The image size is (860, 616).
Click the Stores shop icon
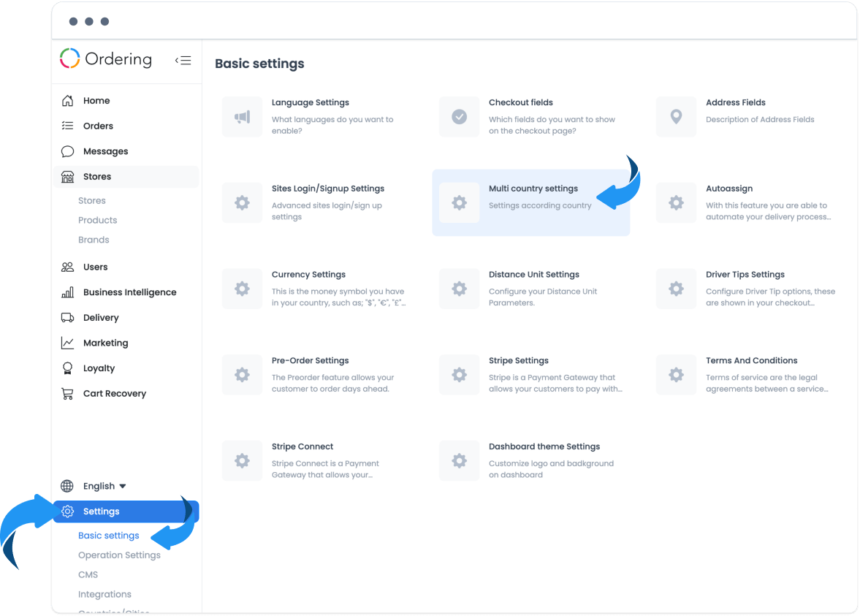[67, 177]
